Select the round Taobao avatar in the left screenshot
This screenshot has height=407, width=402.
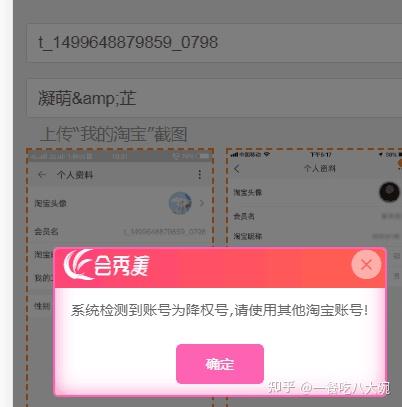point(180,203)
